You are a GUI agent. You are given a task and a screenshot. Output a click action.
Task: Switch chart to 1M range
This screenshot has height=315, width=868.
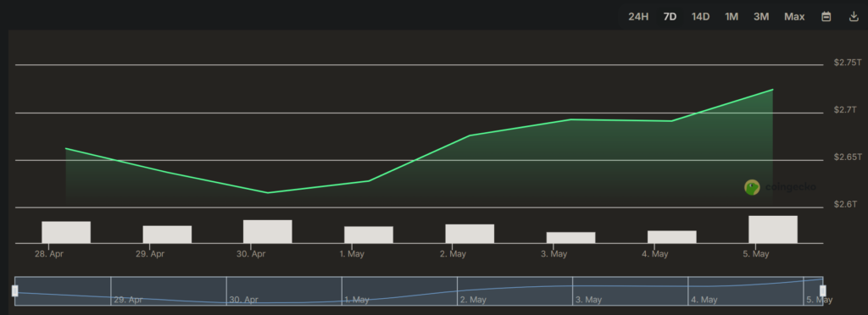pyautogui.click(x=732, y=17)
